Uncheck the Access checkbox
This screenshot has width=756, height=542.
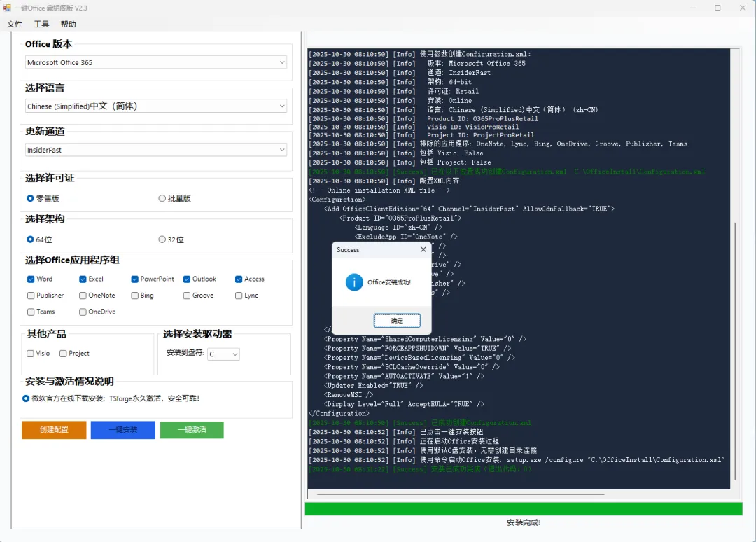click(x=239, y=279)
